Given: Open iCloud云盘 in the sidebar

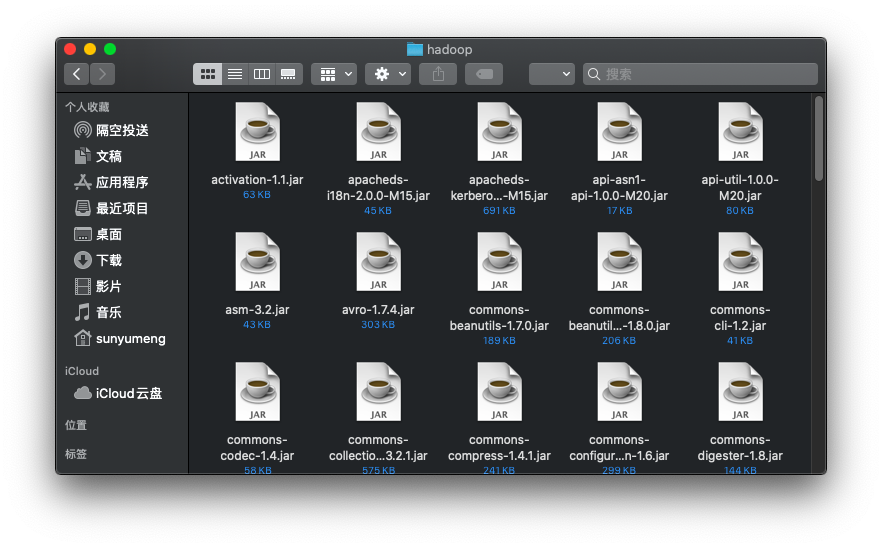Looking at the screenshot, I should (x=118, y=393).
